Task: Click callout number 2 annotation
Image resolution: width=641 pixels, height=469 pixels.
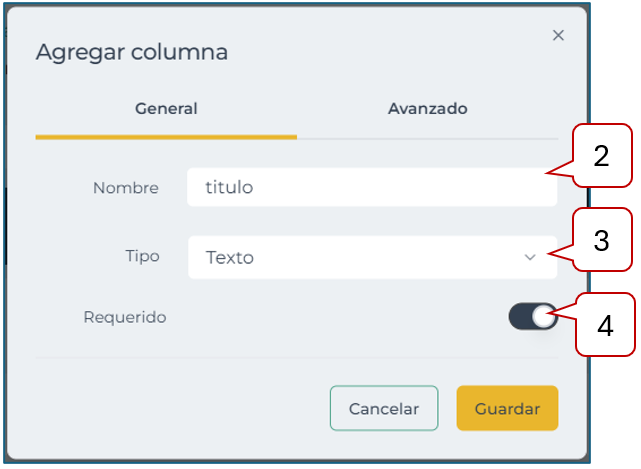Action: (x=602, y=157)
